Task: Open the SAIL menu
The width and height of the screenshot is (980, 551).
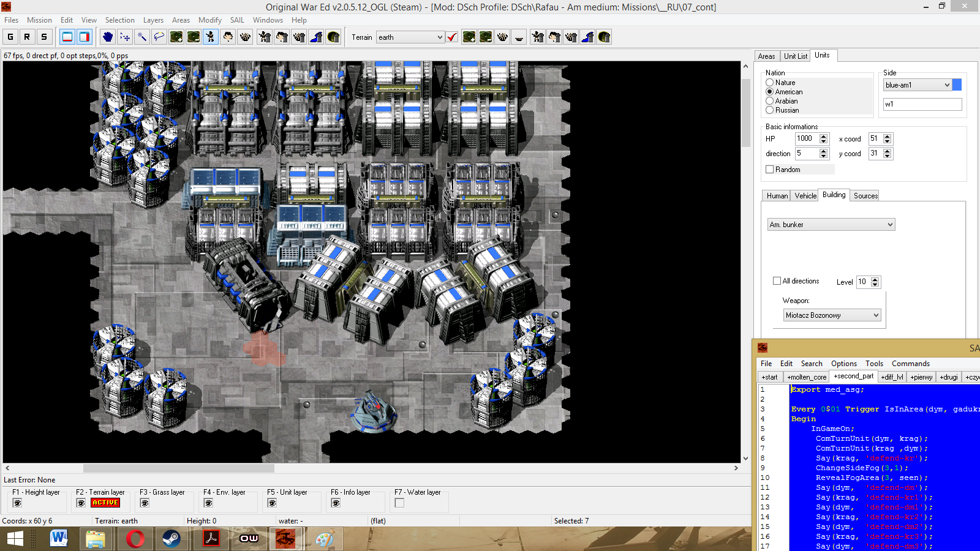Action: point(237,20)
